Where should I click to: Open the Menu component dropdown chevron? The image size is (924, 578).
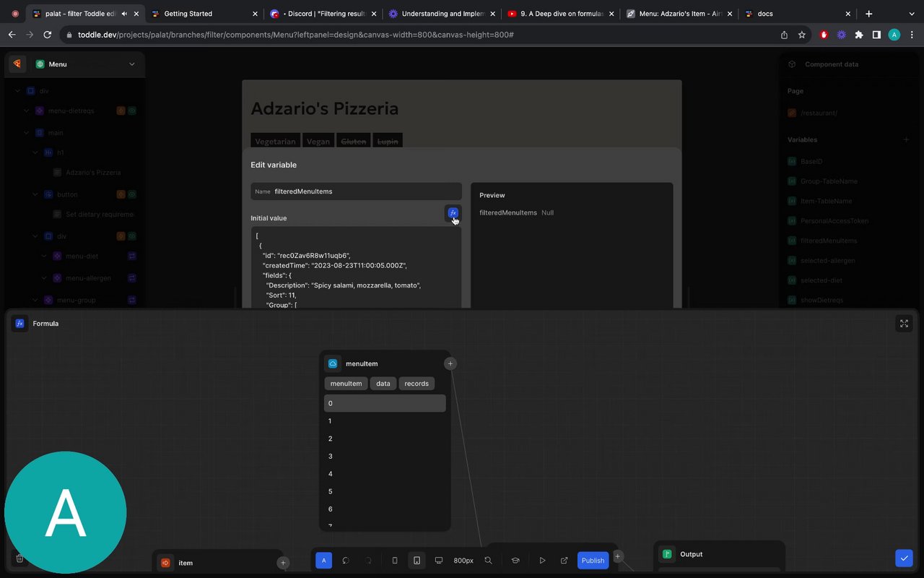132,64
